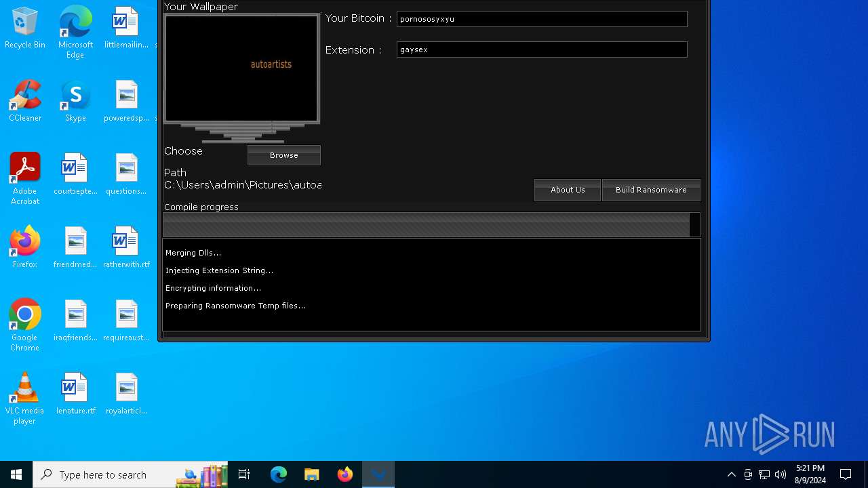Select lenature.rtf document icon
This screenshot has width=868, height=488.
(x=75, y=394)
